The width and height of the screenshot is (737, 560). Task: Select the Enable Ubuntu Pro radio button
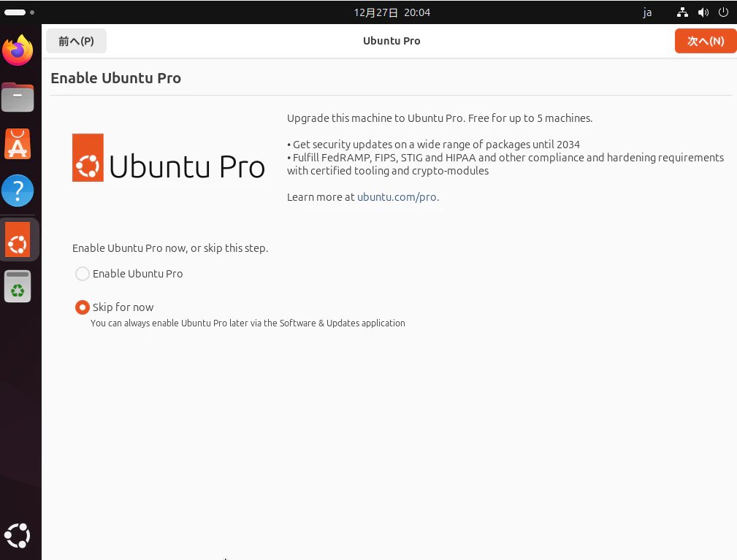[83, 274]
